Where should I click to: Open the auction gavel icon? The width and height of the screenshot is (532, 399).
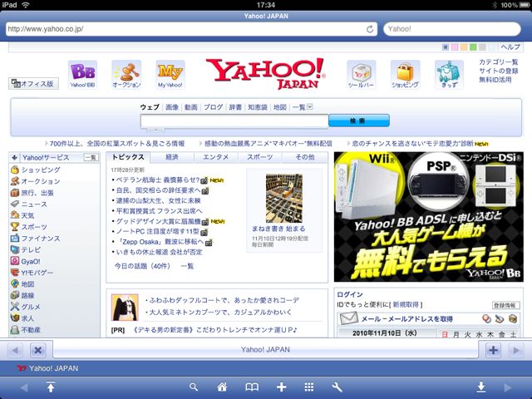(x=126, y=75)
